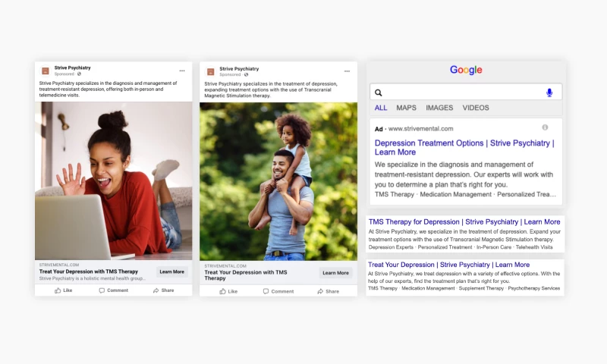Switch to the VIDEOS search tab
The height and width of the screenshot is (364, 607).
click(476, 108)
